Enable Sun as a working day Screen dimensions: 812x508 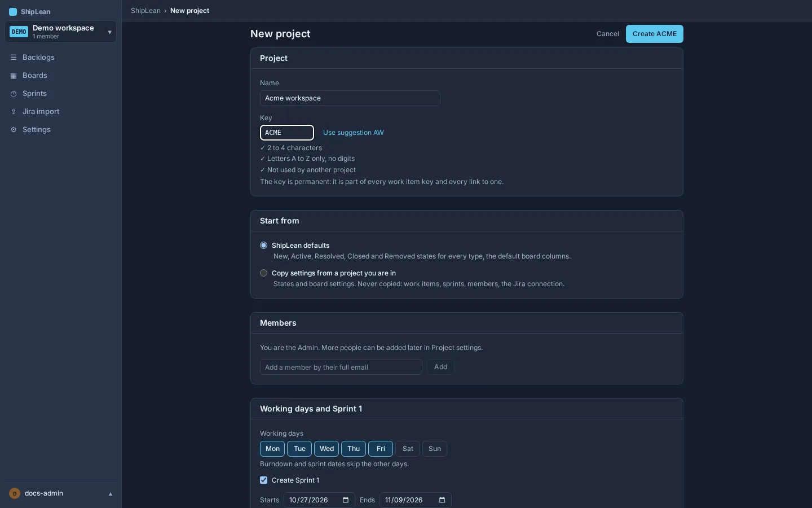(435, 449)
